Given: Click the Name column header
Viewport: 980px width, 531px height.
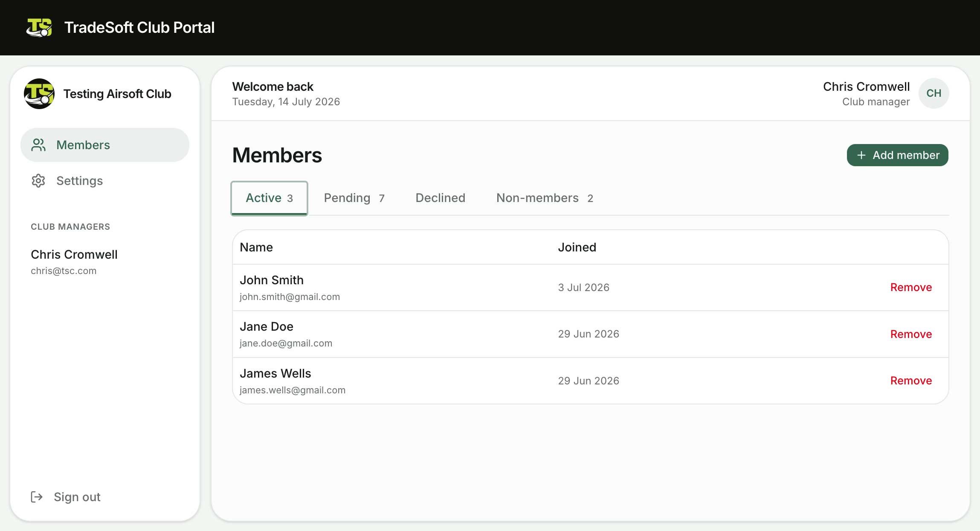Looking at the screenshot, I should click(256, 248).
